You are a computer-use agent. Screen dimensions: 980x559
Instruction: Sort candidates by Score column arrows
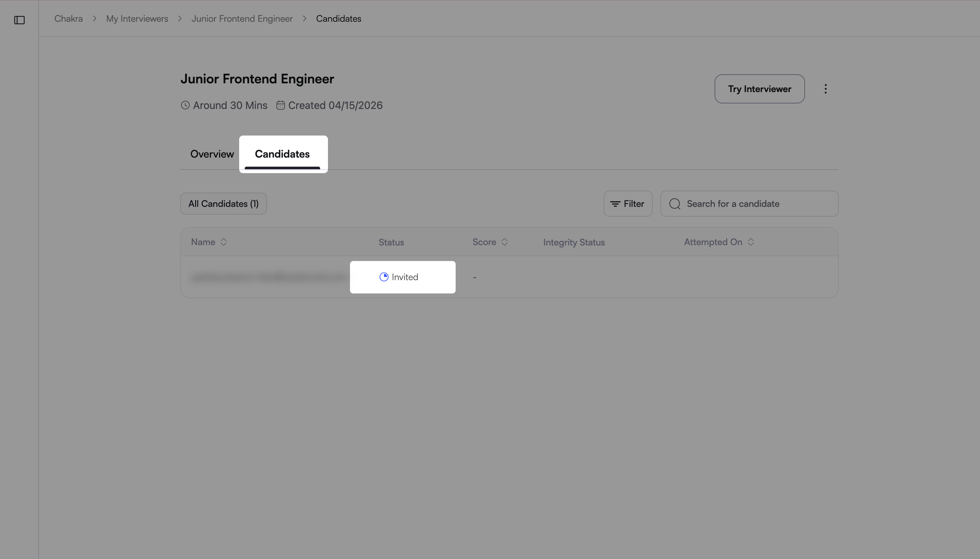505,242
